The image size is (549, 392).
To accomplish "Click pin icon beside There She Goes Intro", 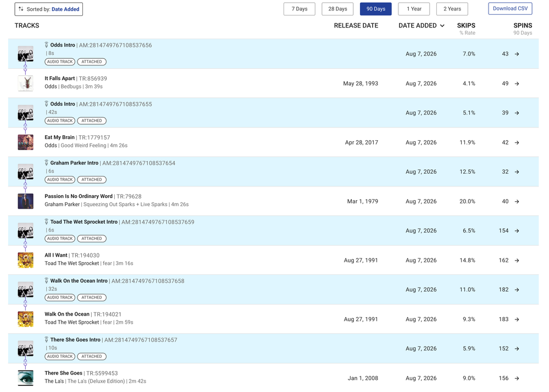I will point(46,339).
